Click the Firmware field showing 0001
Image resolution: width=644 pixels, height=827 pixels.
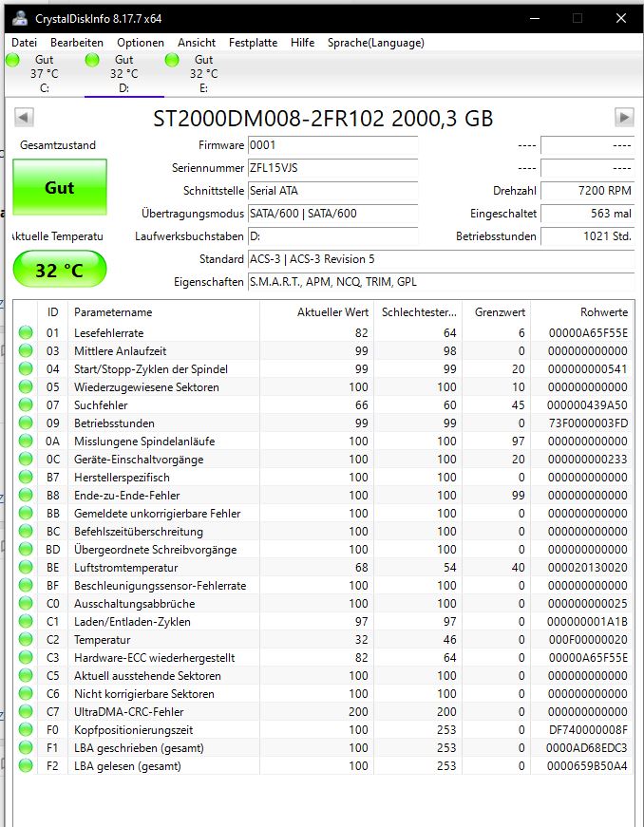pos(332,145)
